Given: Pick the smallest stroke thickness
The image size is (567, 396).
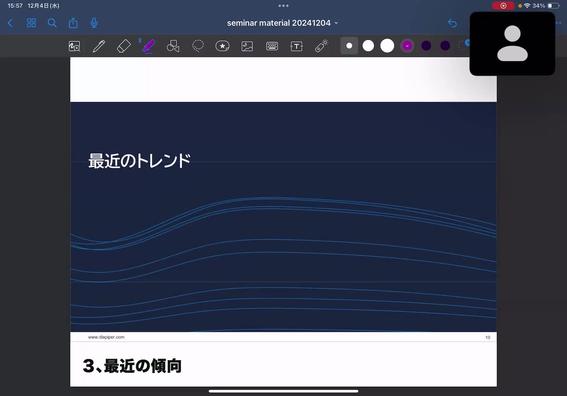Looking at the screenshot, I should click(349, 46).
